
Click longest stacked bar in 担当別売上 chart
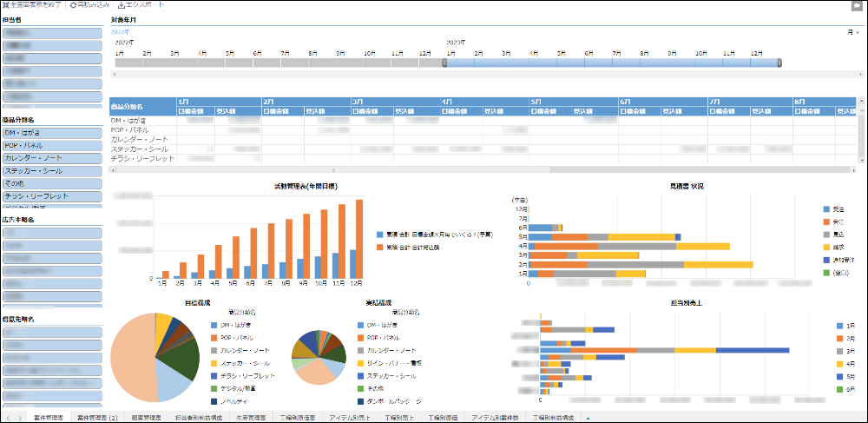[665, 350]
